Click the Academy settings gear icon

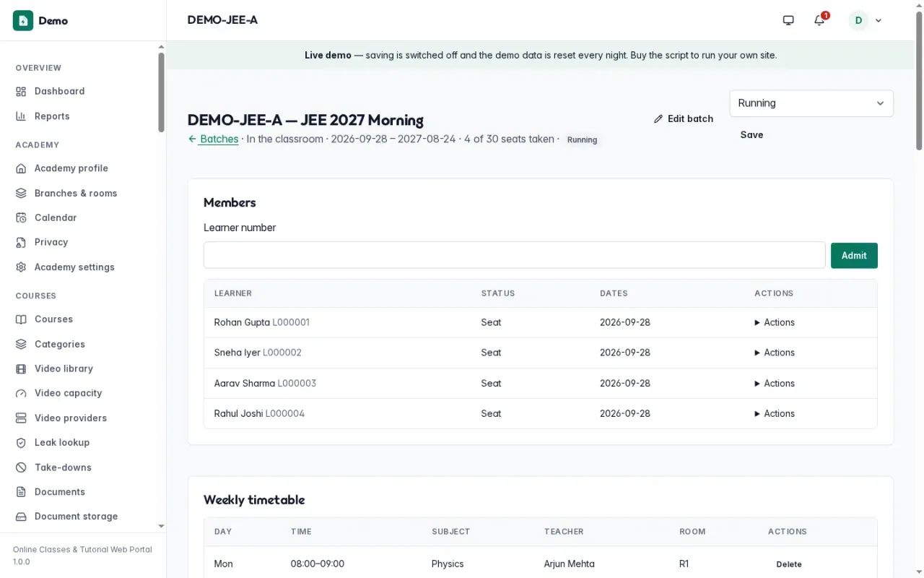[x=21, y=267]
